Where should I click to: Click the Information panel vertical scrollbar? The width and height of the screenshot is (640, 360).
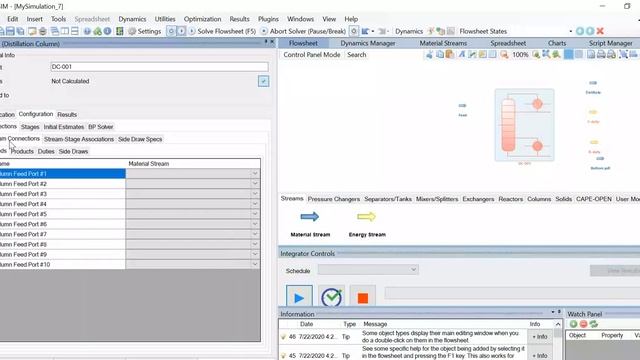pos(558,340)
